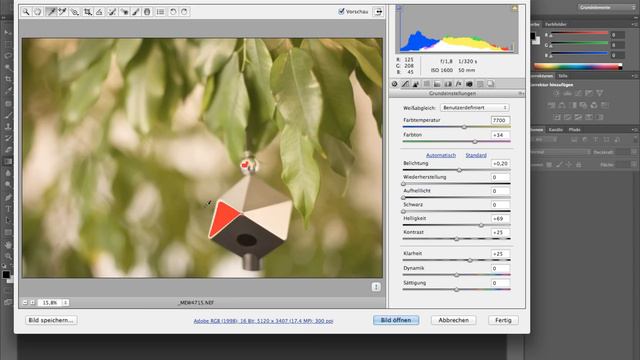The image size is (640, 360).
Task: Open the Camera Calibration panel tab
Action: click(x=469, y=84)
